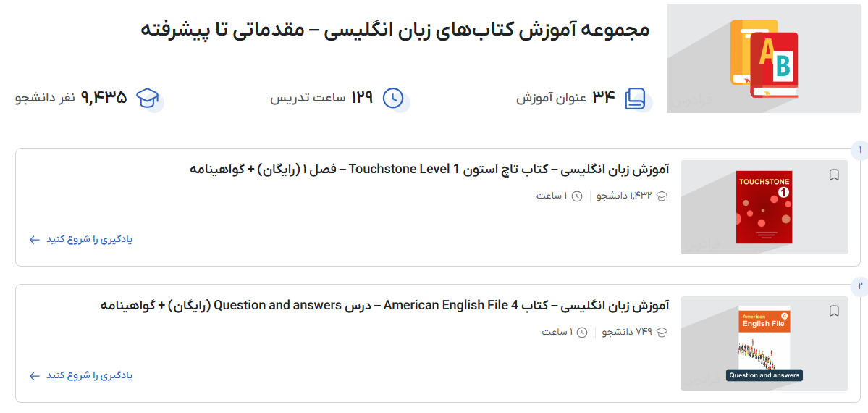The image size is (868, 413).
Task: Open the American English File cover thumbnail
Action: tap(764, 343)
